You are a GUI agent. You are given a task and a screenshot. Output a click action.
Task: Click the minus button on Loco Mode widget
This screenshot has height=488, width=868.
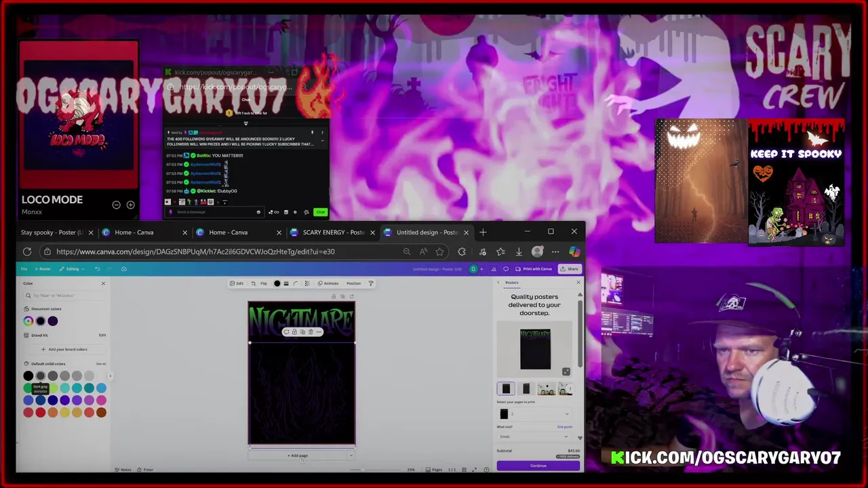117,205
